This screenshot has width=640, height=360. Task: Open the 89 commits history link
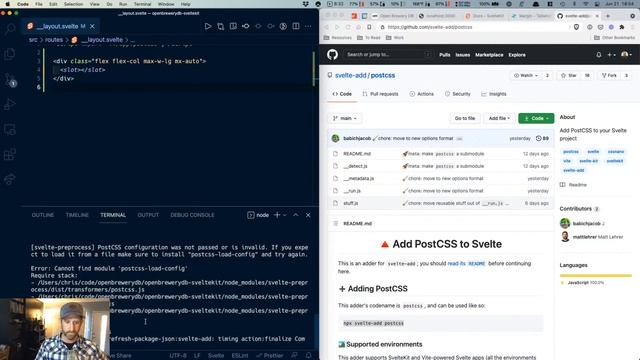point(542,138)
